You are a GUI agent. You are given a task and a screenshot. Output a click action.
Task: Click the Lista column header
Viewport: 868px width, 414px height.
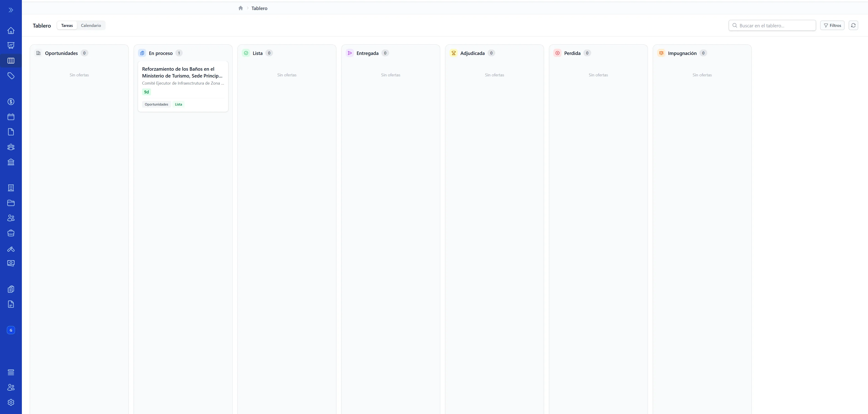tap(258, 53)
